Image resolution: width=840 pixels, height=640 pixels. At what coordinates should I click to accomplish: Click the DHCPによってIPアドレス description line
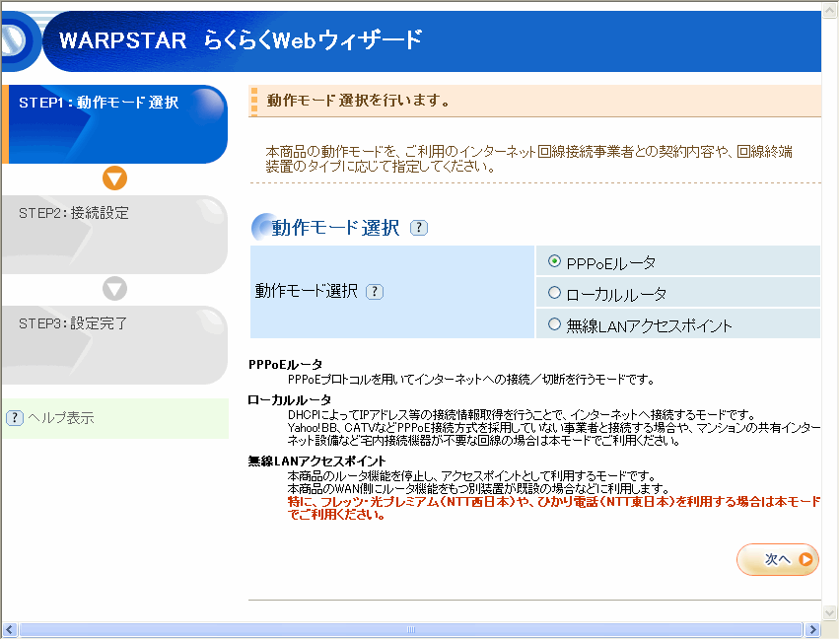tap(522, 415)
